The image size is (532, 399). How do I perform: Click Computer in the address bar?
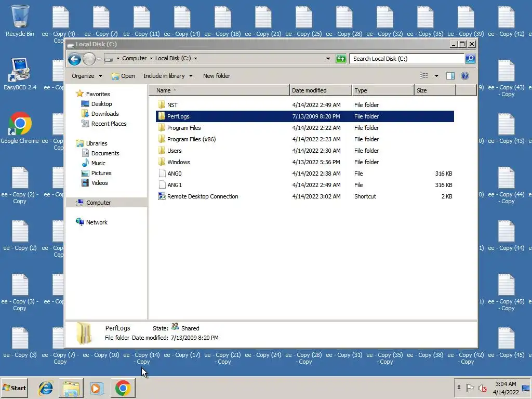[135, 58]
